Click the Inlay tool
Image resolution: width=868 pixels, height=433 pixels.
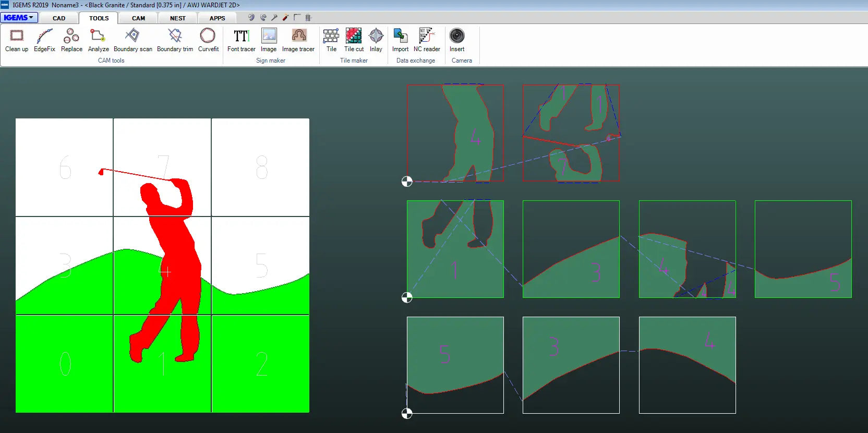coord(376,40)
